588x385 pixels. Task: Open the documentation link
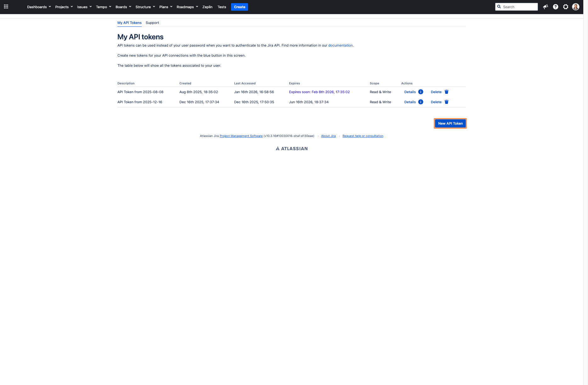coord(340,45)
